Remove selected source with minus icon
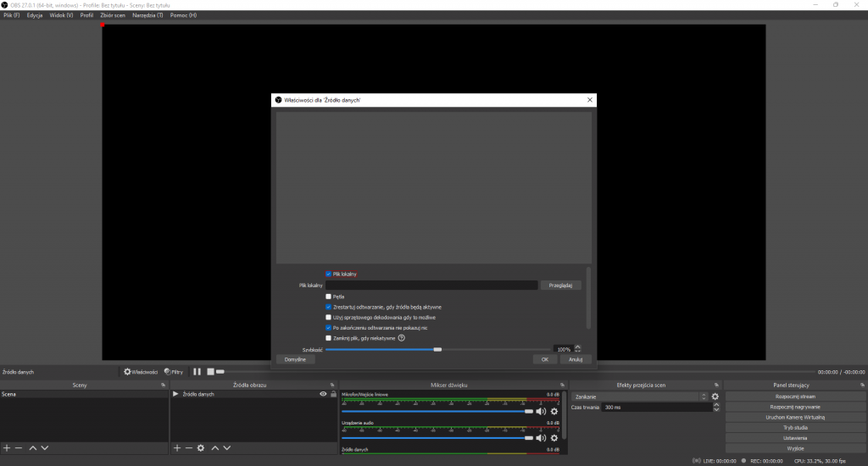This screenshot has height=466, width=868. pos(188,447)
